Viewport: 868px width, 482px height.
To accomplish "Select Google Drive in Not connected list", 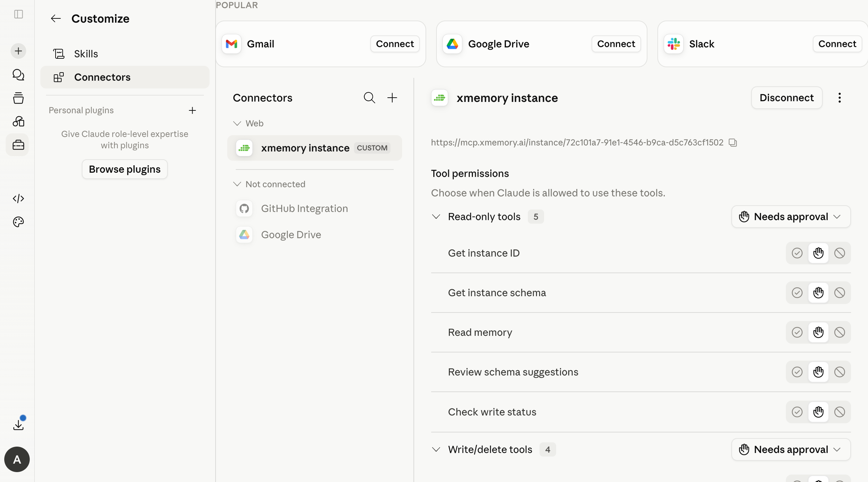I will (x=315, y=235).
